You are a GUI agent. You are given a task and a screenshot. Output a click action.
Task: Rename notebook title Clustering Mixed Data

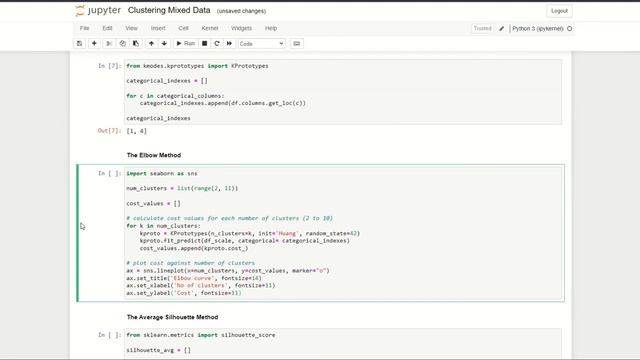[169, 10]
